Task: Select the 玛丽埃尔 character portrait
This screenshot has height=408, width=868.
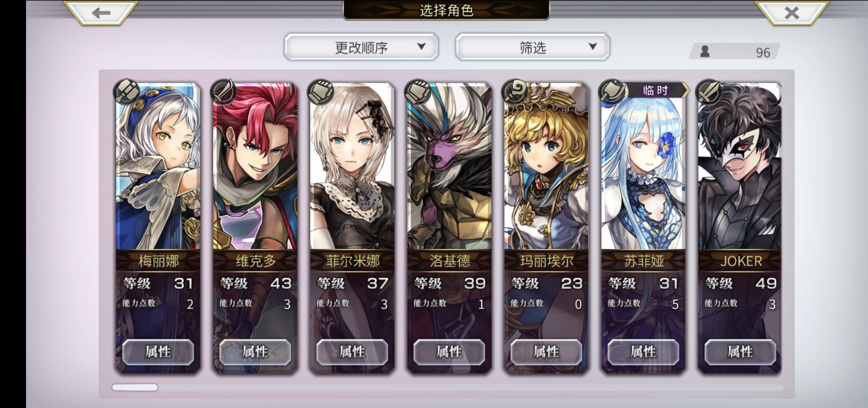Action: tap(546, 166)
